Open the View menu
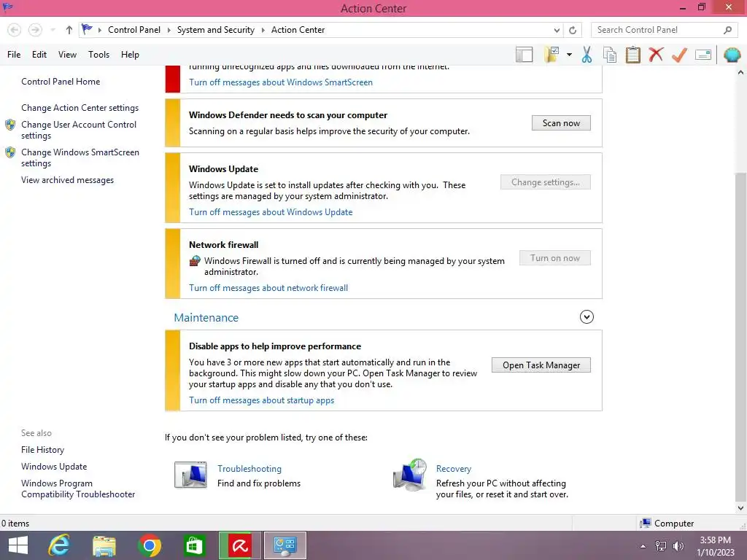The width and height of the screenshot is (747, 560). [67, 55]
